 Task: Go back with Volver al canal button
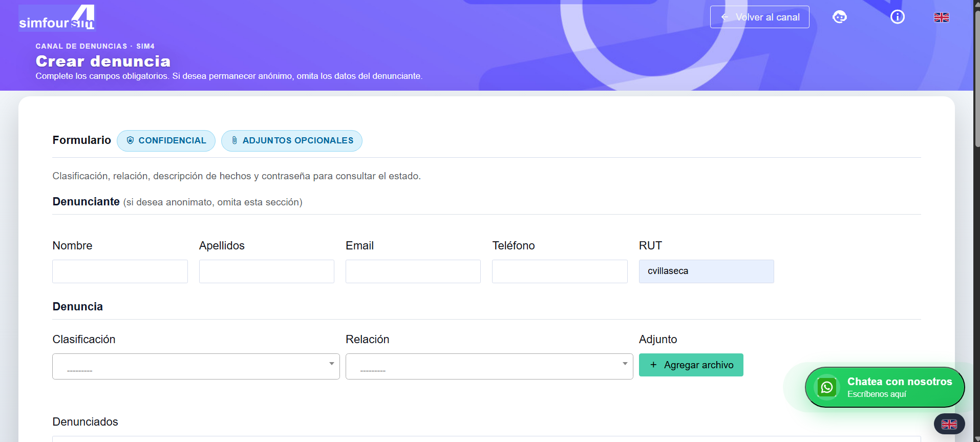click(759, 17)
